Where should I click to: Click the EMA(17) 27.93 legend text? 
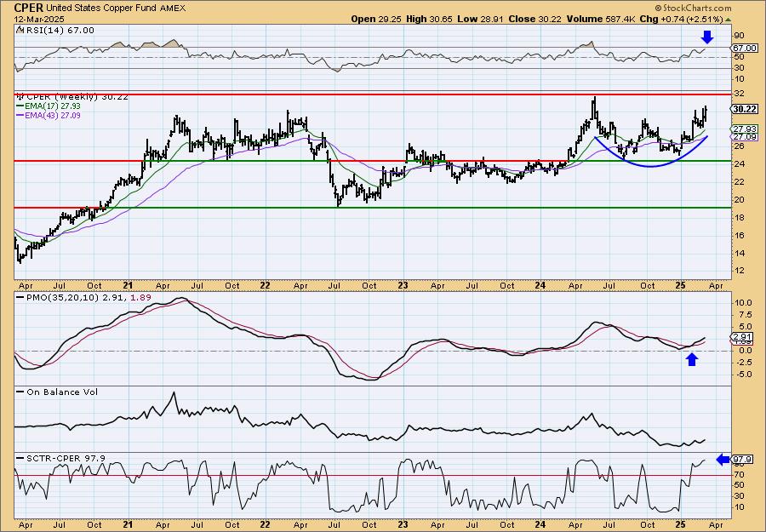point(54,106)
